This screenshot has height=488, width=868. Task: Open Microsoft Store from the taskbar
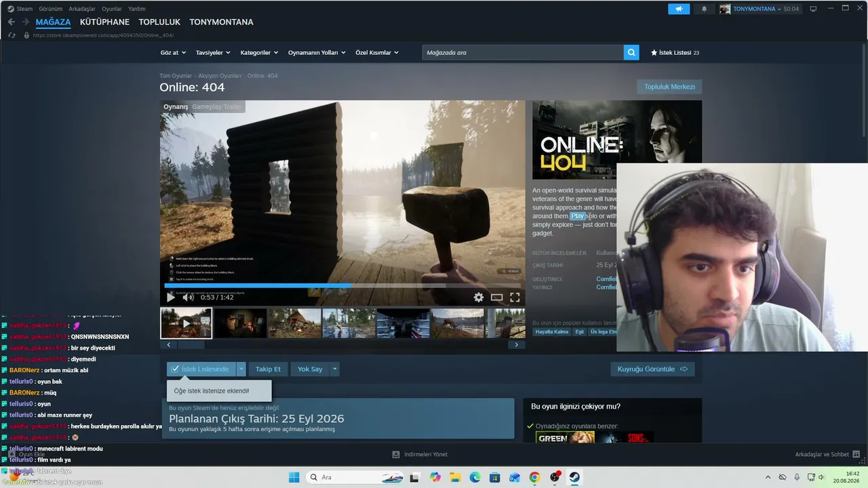(495, 477)
